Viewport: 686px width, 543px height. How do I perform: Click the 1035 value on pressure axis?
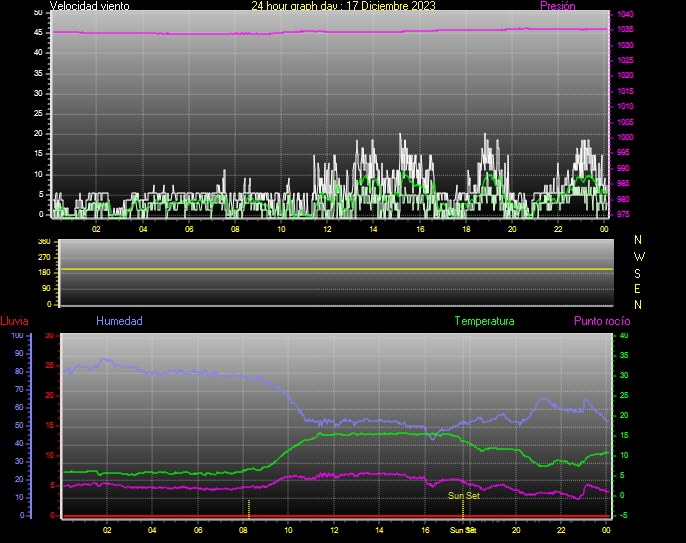coord(625,30)
